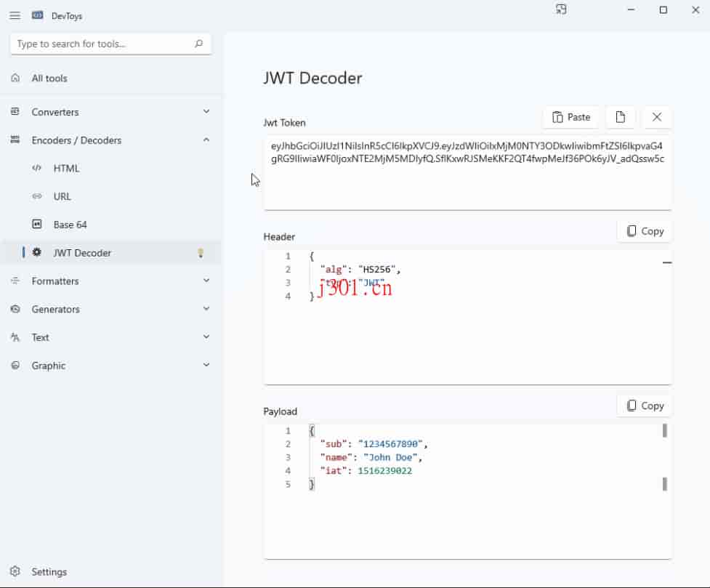Click the Formatters category icon

[x=15, y=281]
